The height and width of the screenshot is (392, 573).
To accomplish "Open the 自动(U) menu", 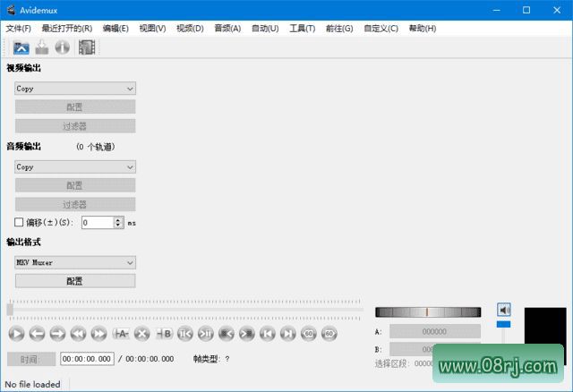I will [x=265, y=29].
